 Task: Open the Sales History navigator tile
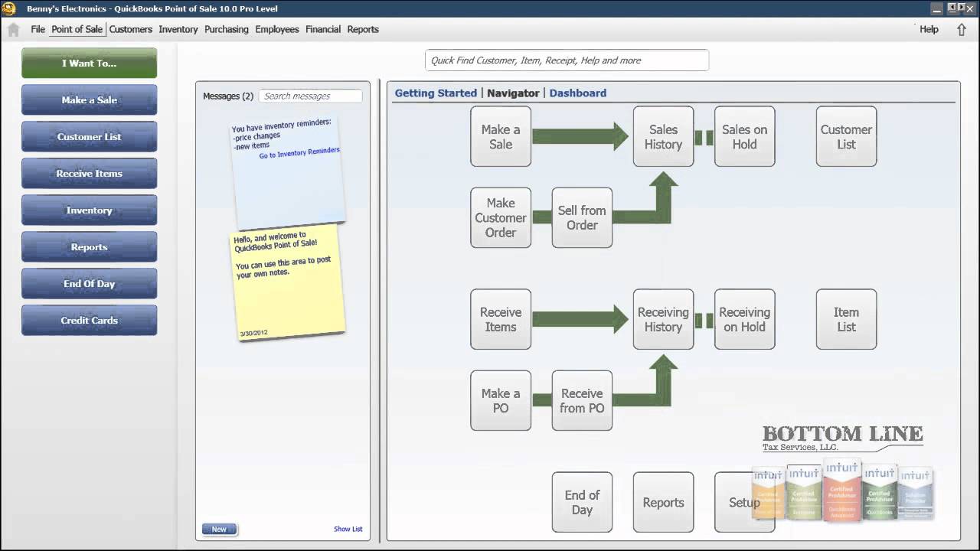point(663,136)
